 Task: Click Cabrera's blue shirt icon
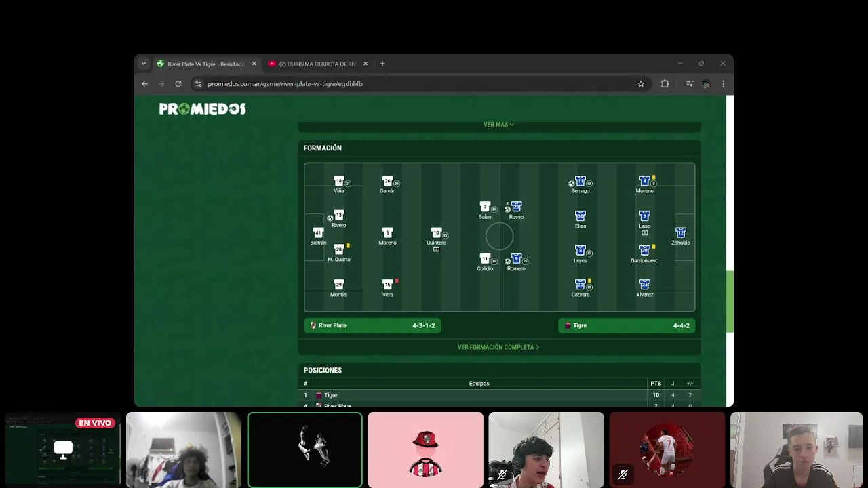[580, 285]
